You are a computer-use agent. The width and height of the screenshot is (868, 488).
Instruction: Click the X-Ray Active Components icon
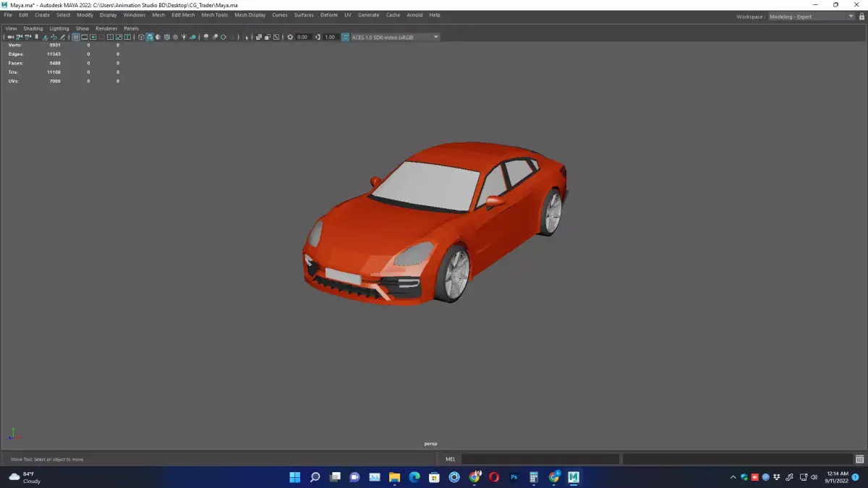coord(267,37)
